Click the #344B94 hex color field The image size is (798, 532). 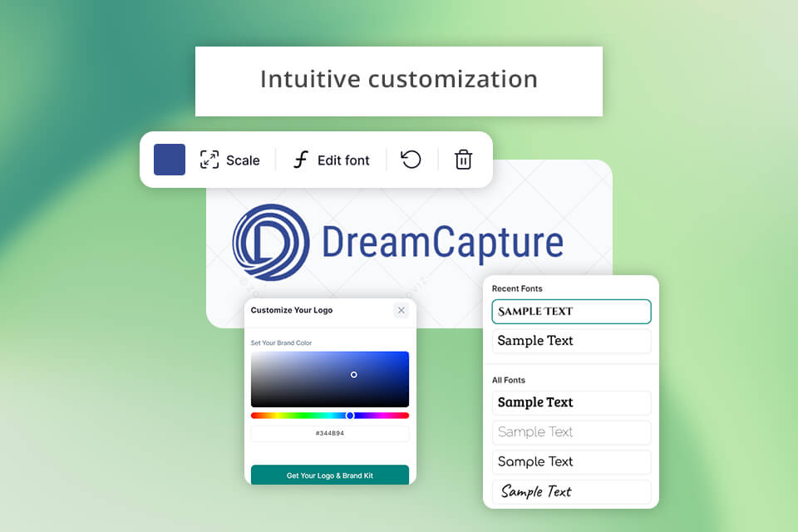pos(330,433)
